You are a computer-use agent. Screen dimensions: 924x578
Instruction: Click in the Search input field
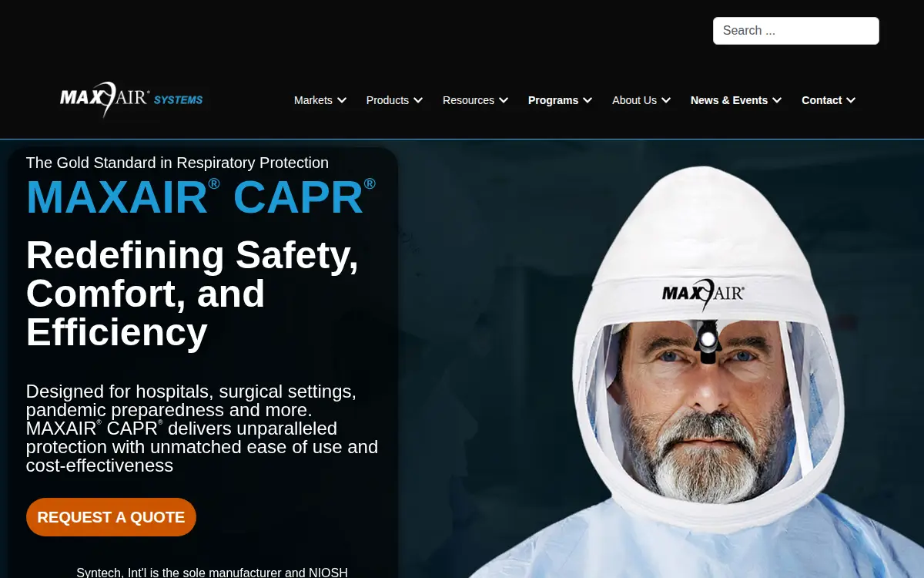point(795,31)
